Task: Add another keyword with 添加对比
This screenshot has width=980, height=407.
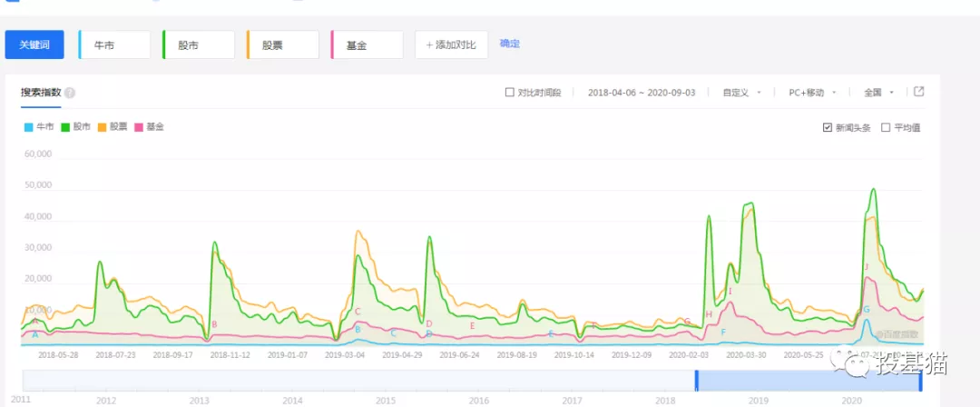Action: click(451, 45)
